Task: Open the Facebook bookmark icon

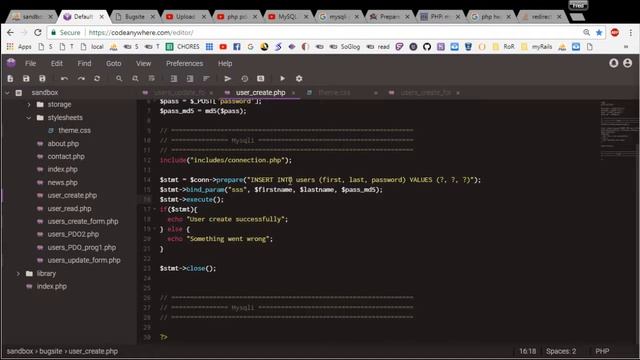Action: pos(237,47)
